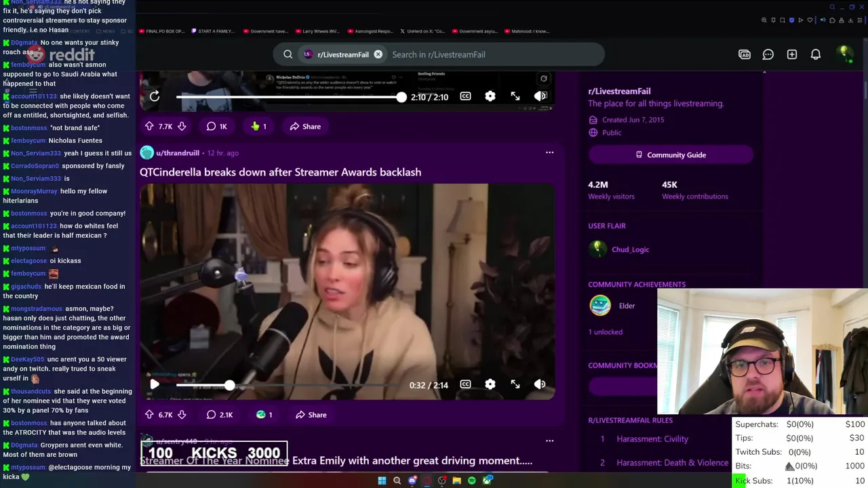The height and width of the screenshot is (488, 868).
Task: Click the create post plus icon
Action: click(x=792, y=54)
